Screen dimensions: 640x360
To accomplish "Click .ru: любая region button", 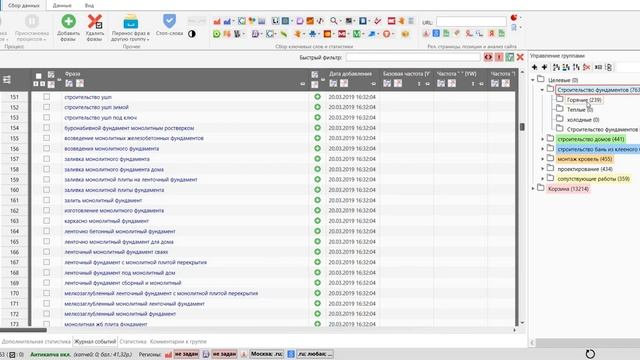I will coord(315,354).
